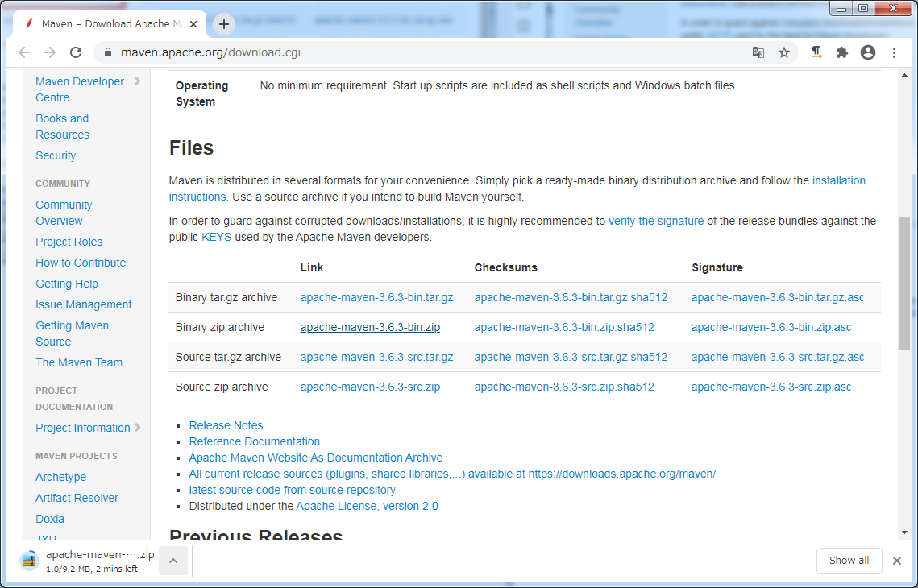Open the Chrome profile avatar
This screenshot has width=918, height=588.
pyautogui.click(x=868, y=52)
